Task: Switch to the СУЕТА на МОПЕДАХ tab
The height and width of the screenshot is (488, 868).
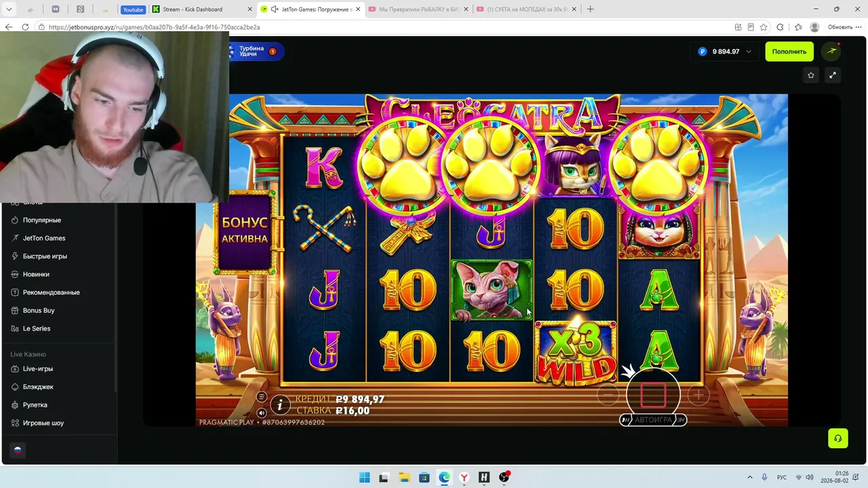Action: pos(526,9)
